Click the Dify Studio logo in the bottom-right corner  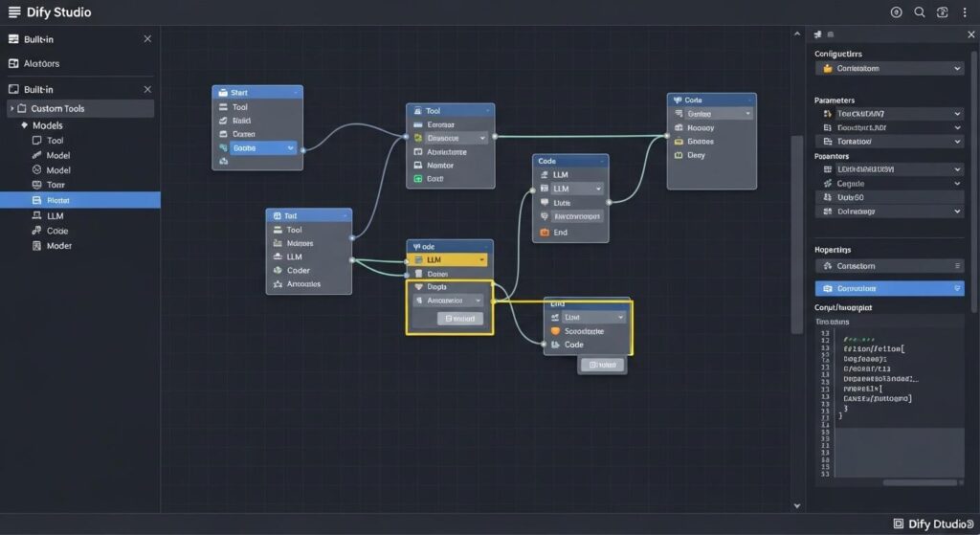(898, 524)
